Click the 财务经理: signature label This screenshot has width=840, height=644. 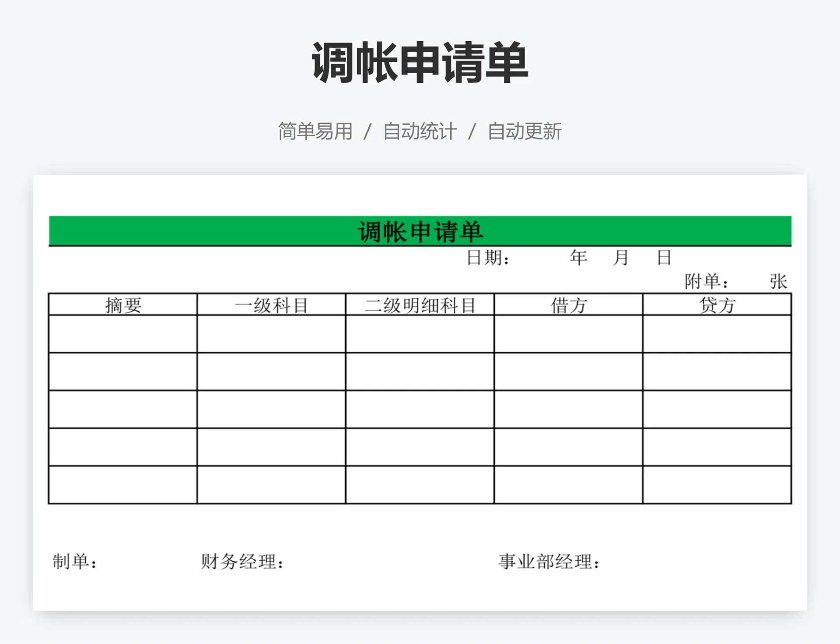(242, 562)
